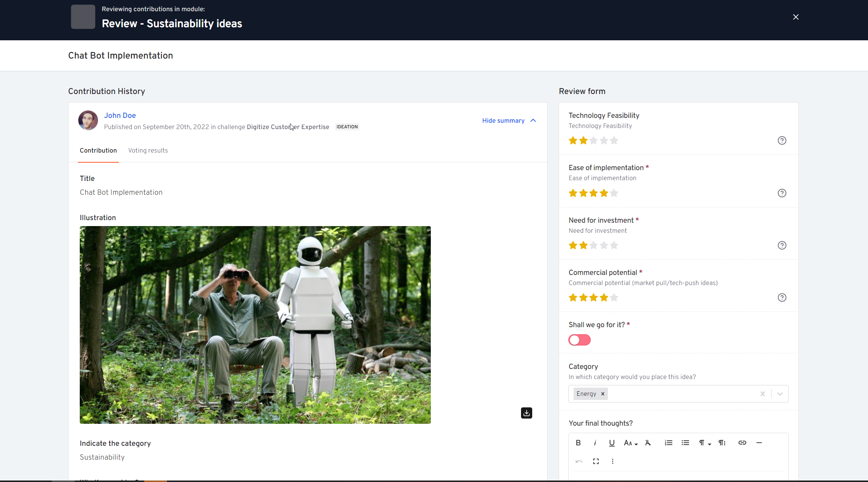The height and width of the screenshot is (482, 868).
Task: Insert horizontal line in editor
Action: pos(759,443)
